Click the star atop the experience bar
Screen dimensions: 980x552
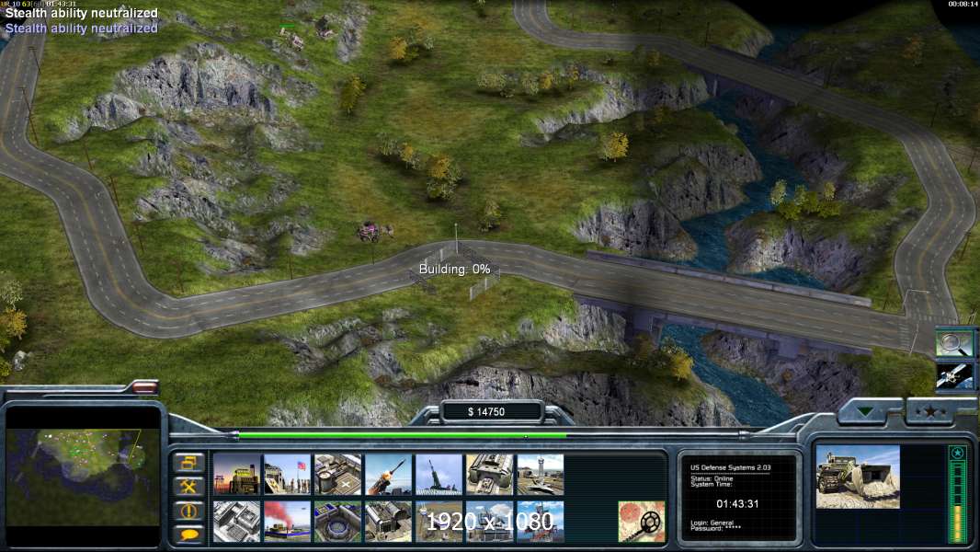pos(958,453)
